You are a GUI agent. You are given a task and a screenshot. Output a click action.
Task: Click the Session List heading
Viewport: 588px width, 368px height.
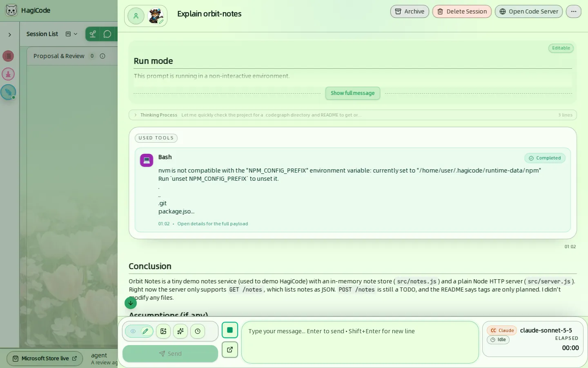[42, 34]
